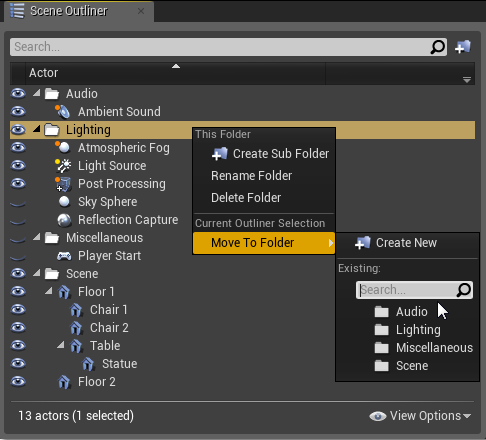This screenshot has height=440, width=486.
Task: Hide the Audio folder with its eye
Action: coord(18,94)
